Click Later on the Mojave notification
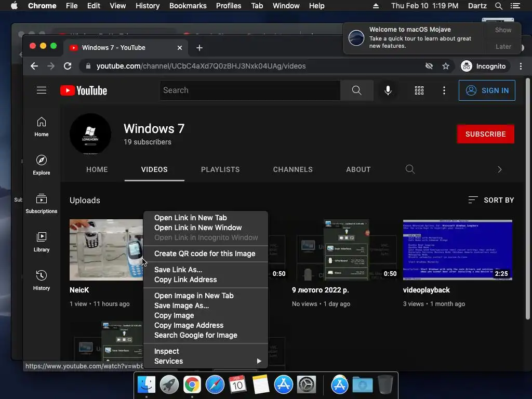Viewport: 532px width, 399px height. click(503, 46)
